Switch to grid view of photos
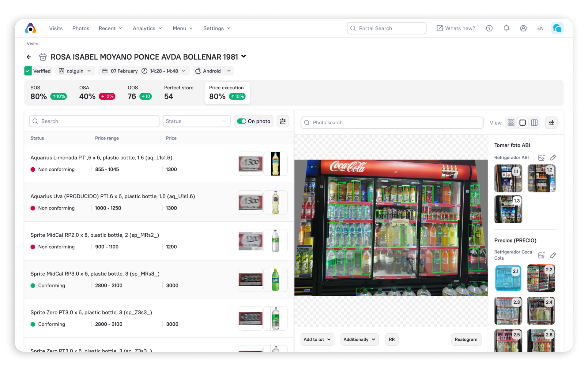 click(x=511, y=123)
